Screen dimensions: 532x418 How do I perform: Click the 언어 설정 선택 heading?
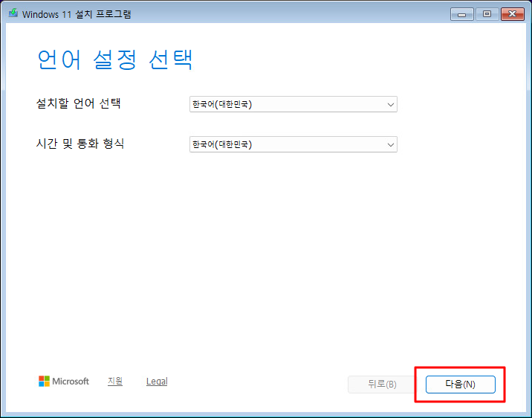coord(114,60)
